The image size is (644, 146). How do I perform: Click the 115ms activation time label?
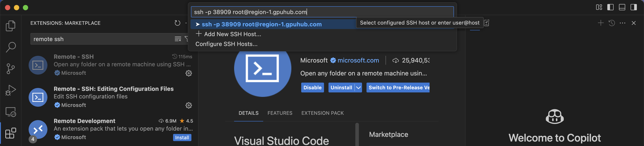click(x=185, y=57)
